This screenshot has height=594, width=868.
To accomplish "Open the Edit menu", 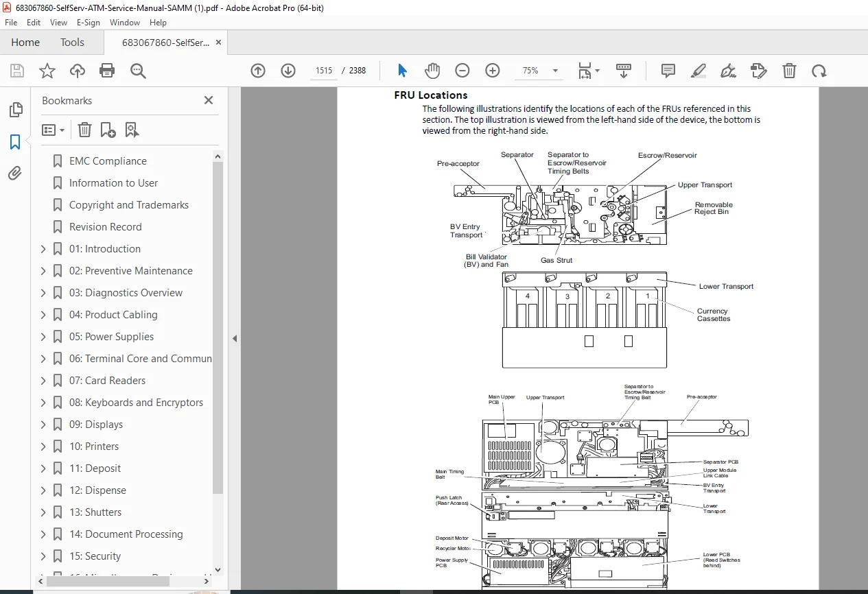I will point(34,23).
